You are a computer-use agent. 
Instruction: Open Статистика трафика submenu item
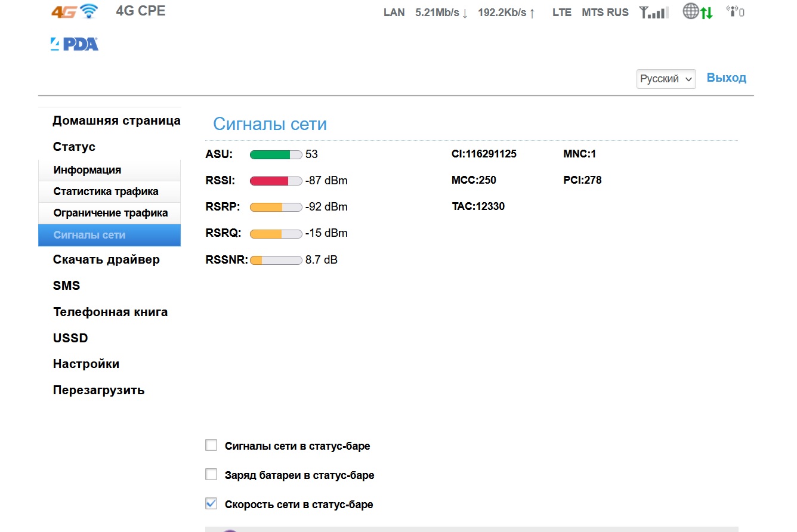point(106,191)
